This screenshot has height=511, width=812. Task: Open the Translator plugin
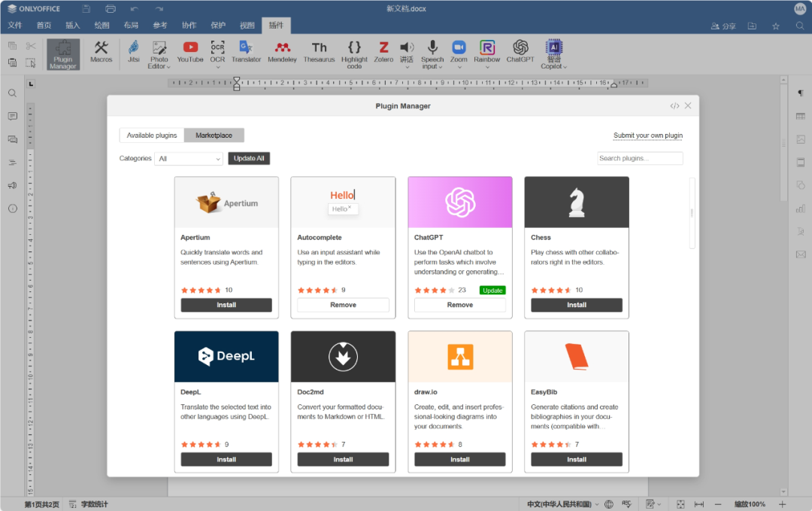pyautogui.click(x=246, y=53)
